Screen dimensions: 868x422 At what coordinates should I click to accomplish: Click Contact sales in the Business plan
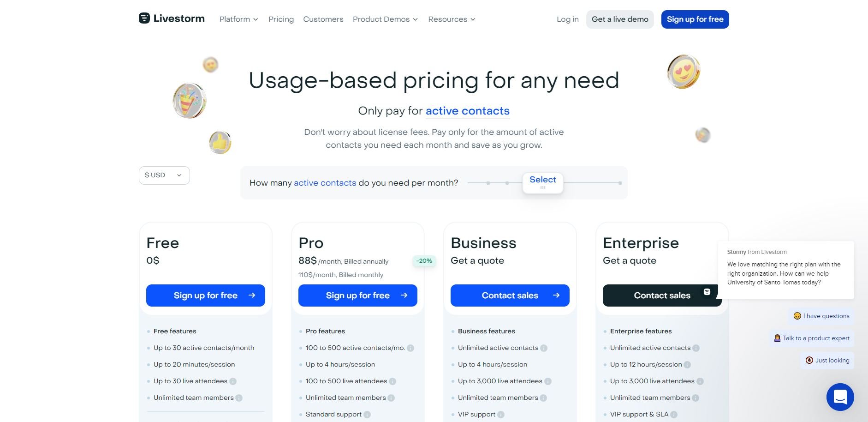[510, 295]
